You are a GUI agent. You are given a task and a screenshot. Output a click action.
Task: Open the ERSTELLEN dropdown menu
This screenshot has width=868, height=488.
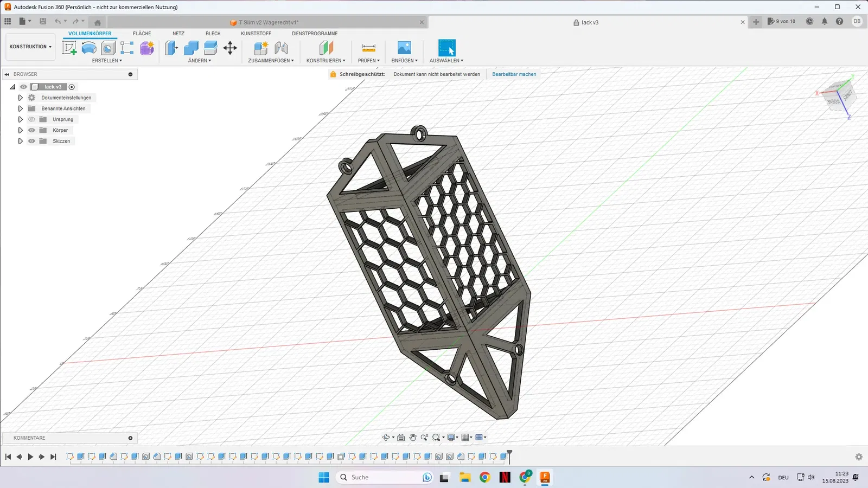tap(107, 61)
